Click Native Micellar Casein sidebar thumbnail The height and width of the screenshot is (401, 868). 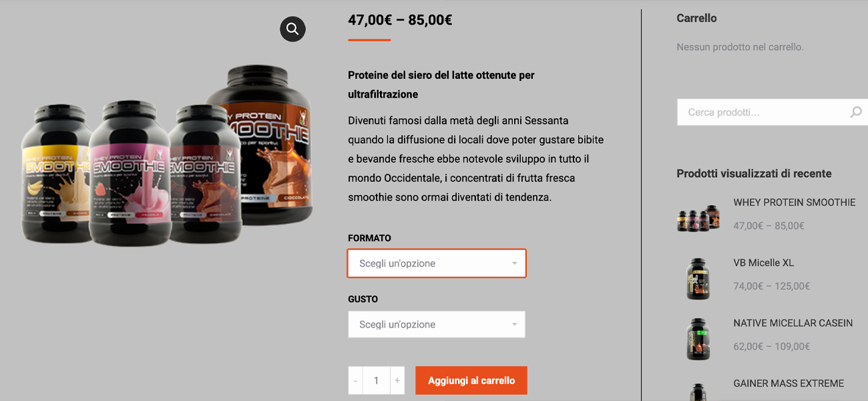click(698, 339)
